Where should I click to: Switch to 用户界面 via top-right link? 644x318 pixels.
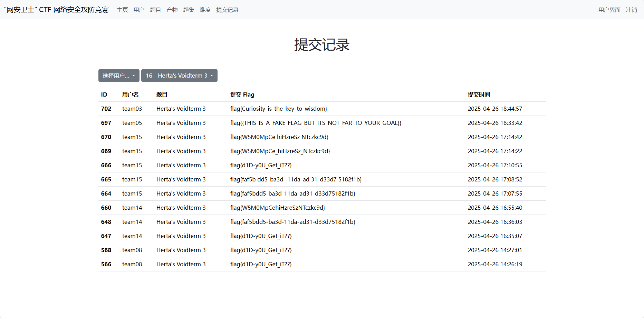609,10
